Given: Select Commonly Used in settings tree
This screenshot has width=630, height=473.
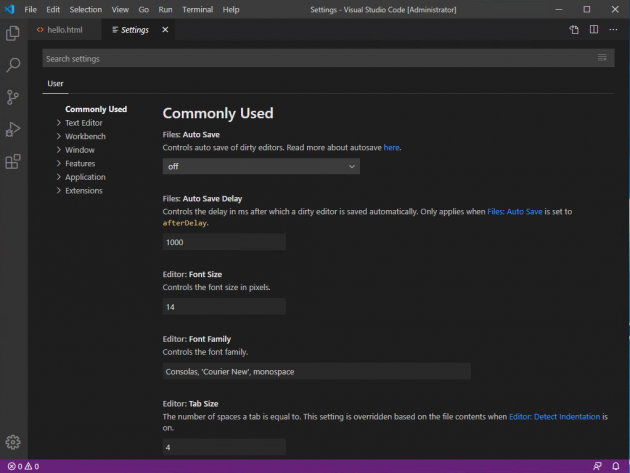Looking at the screenshot, I should (x=96, y=109).
